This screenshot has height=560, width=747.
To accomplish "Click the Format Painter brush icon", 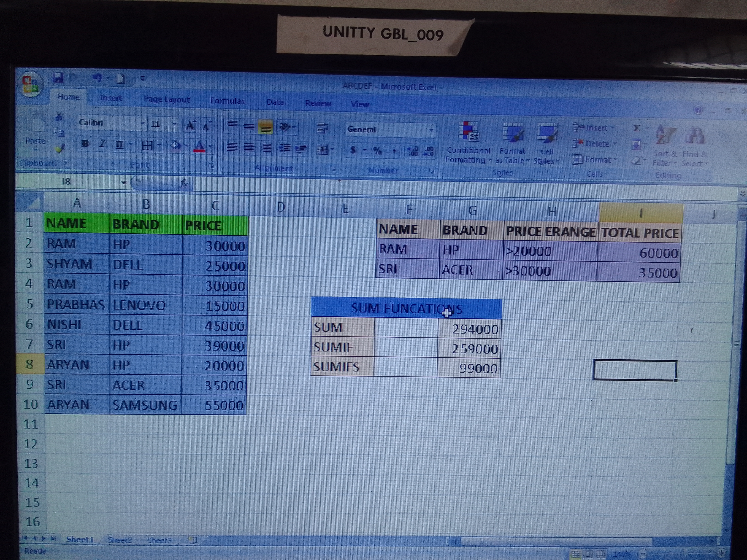I will pos(60,148).
